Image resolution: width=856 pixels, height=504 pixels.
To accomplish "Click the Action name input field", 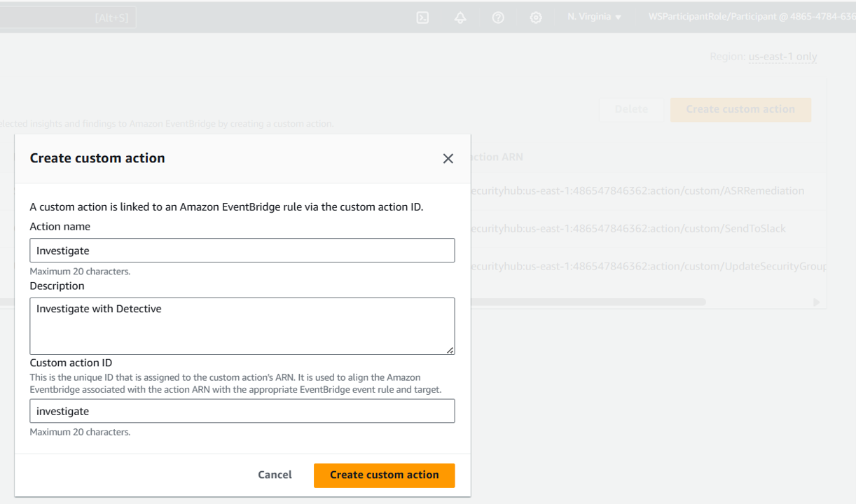I will click(x=242, y=251).
